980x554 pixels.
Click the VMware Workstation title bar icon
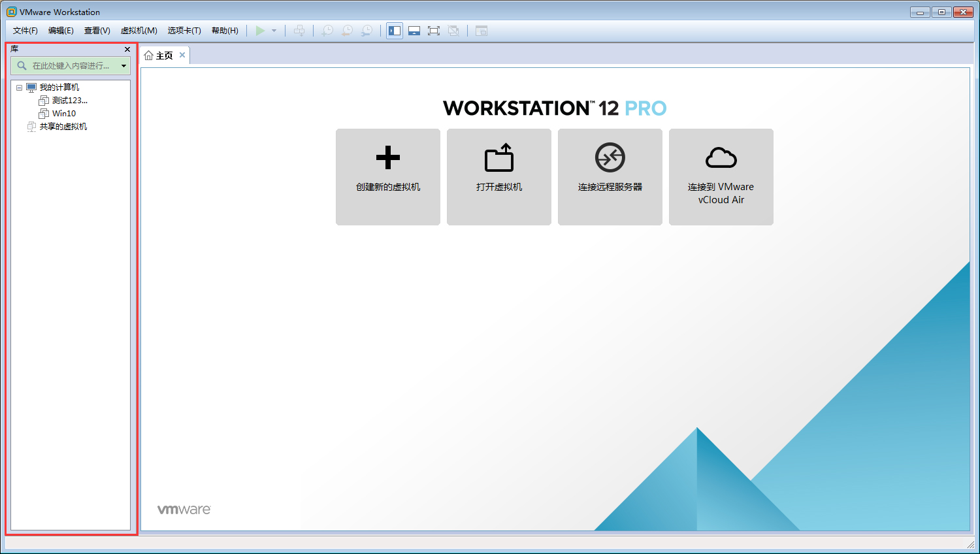click(x=11, y=12)
